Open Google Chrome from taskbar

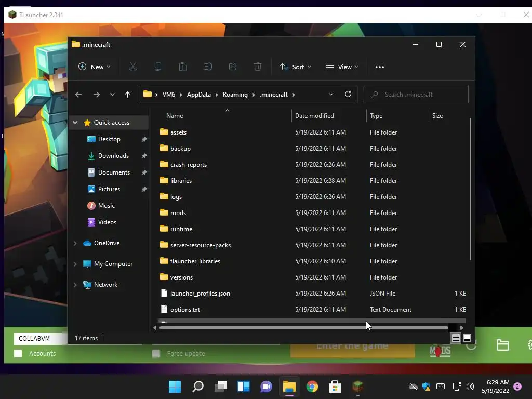312,387
